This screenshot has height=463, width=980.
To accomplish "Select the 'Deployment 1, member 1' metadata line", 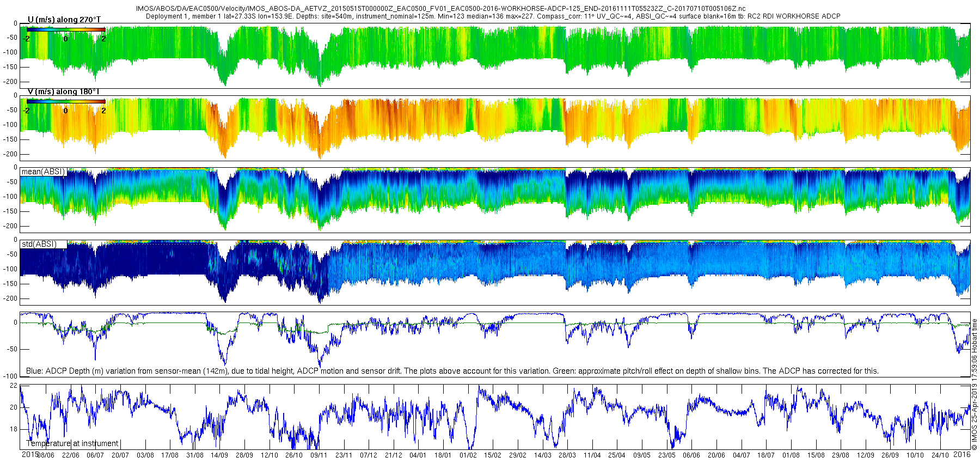I will click(x=493, y=16).
